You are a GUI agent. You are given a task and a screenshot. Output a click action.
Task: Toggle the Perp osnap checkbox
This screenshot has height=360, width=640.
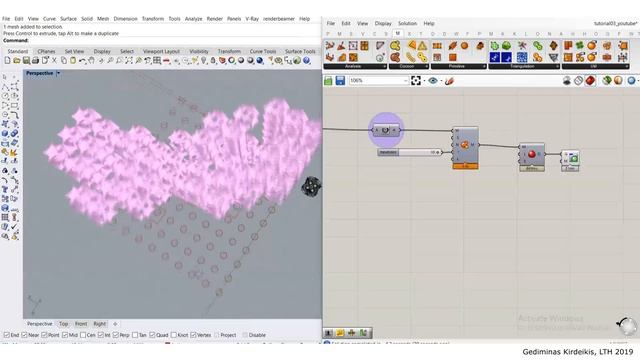pyautogui.click(x=116, y=335)
